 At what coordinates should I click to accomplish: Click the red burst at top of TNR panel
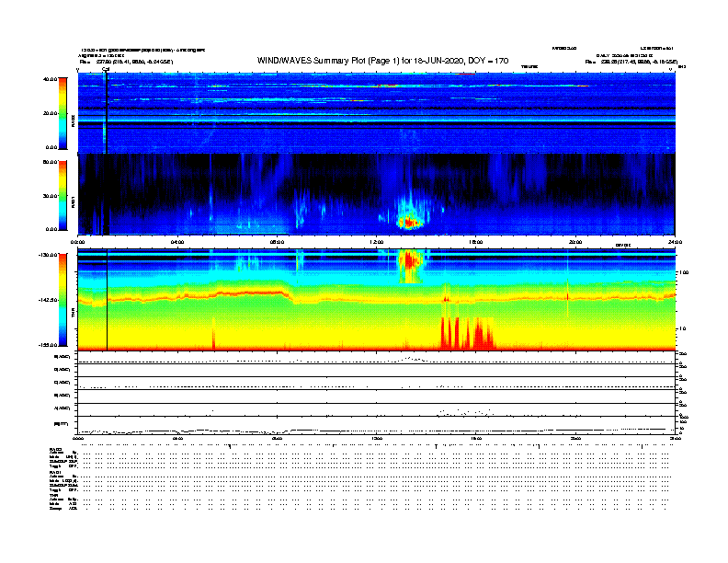click(410, 259)
